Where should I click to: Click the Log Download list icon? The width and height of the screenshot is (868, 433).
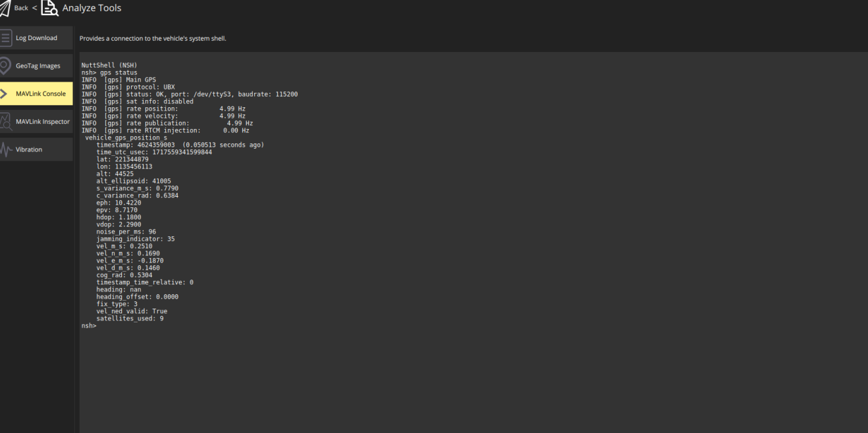pyautogui.click(x=5, y=38)
